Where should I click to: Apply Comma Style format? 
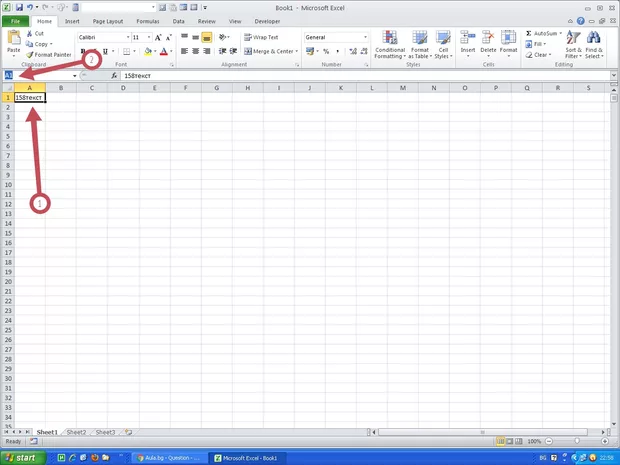point(337,51)
